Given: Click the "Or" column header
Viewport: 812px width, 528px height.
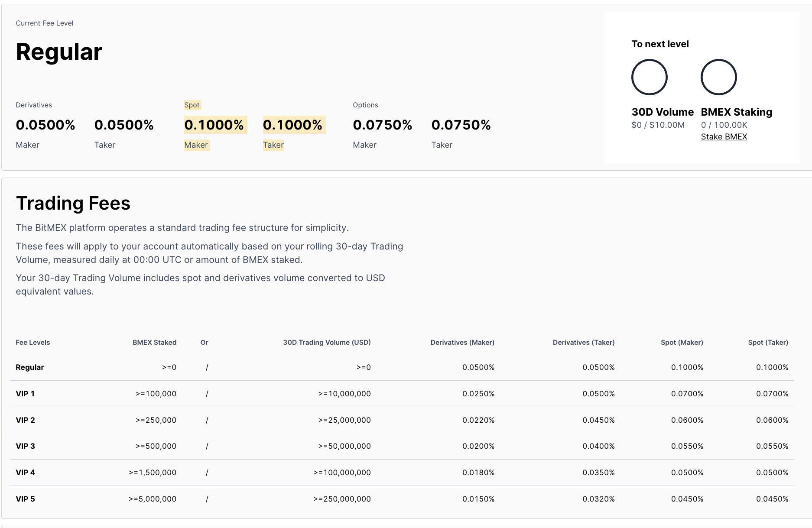Looking at the screenshot, I should [205, 342].
